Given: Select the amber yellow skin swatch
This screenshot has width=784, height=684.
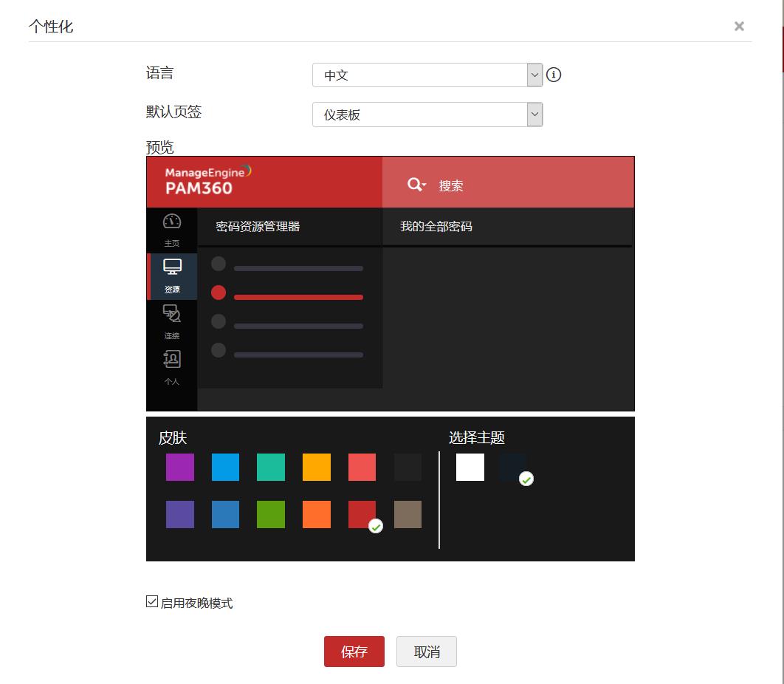Looking at the screenshot, I should coord(317,468).
